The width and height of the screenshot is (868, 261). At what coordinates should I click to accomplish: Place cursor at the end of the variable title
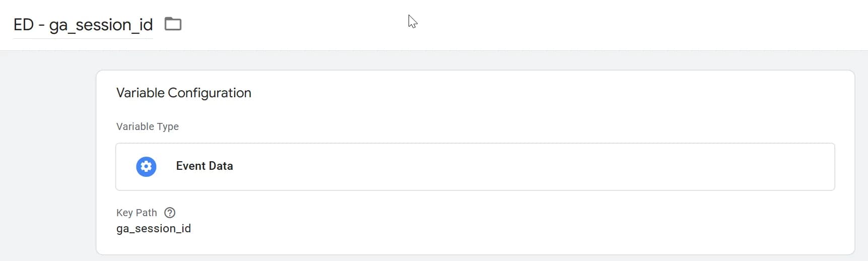click(153, 25)
